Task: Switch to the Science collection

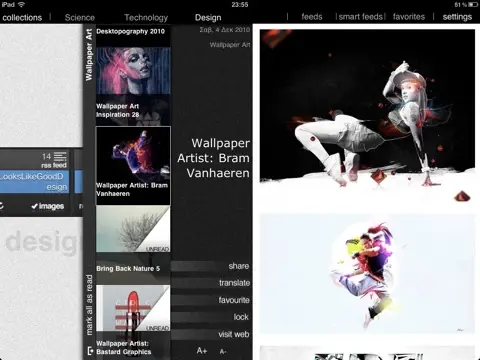Action: [x=80, y=17]
